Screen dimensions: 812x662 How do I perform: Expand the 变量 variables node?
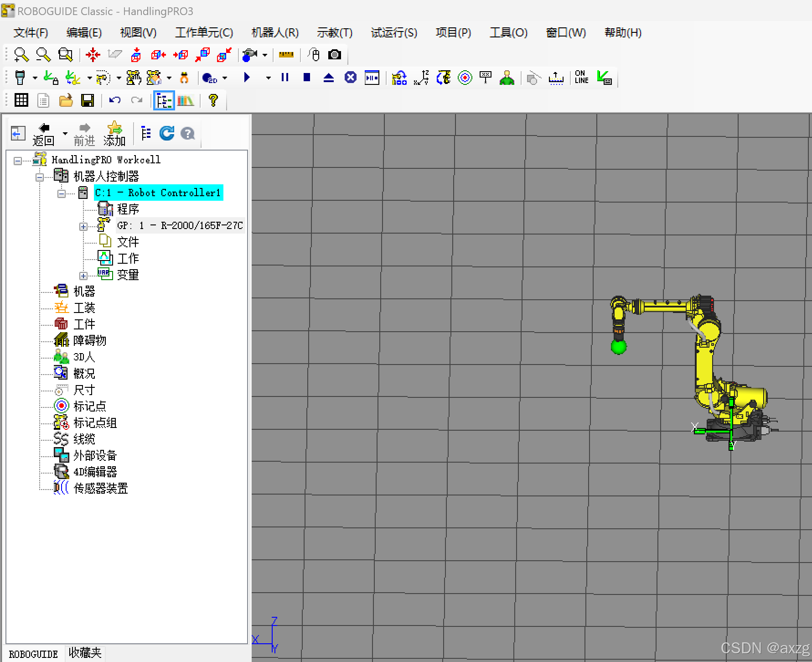pyautogui.click(x=83, y=276)
